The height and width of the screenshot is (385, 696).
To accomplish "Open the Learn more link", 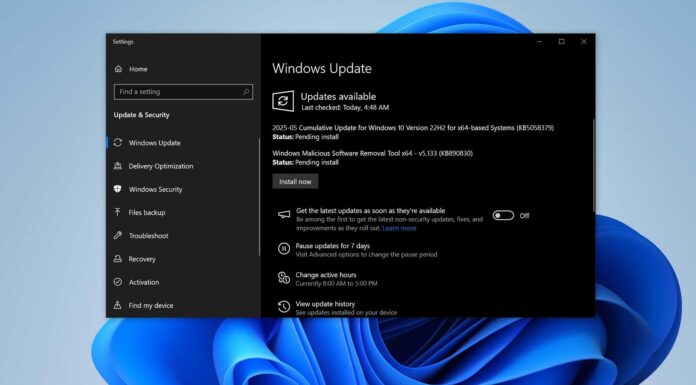I will [399, 228].
